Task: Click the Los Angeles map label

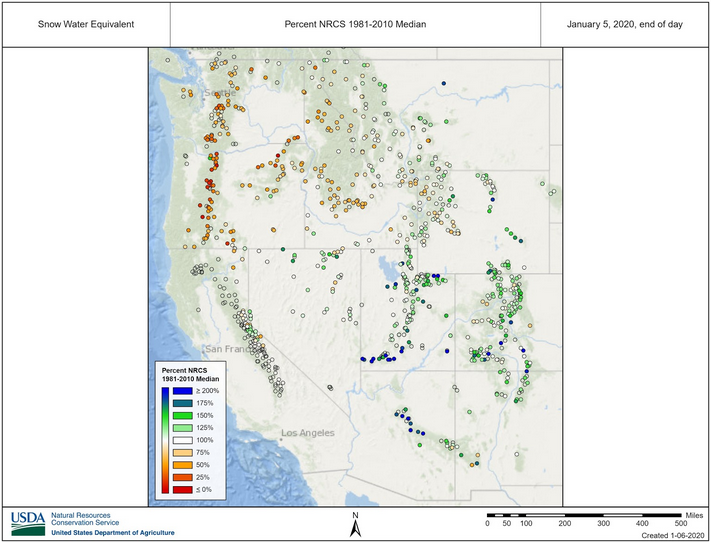Action: (307, 433)
